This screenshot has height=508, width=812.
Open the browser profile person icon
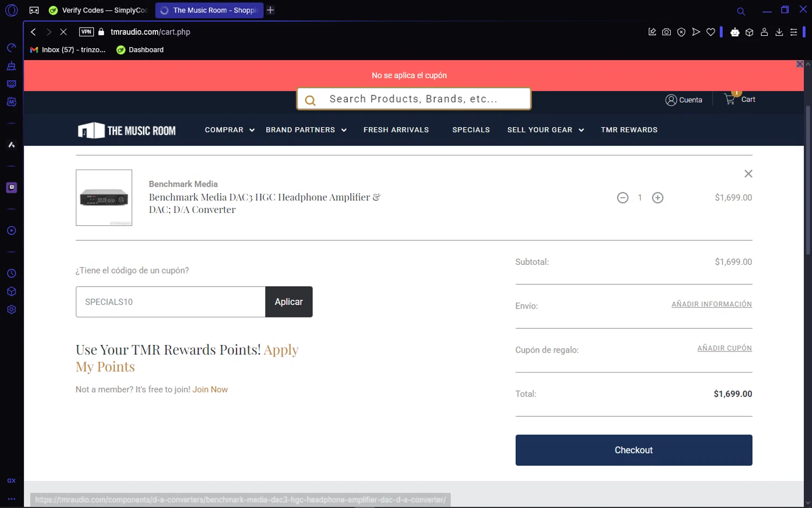(764, 32)
